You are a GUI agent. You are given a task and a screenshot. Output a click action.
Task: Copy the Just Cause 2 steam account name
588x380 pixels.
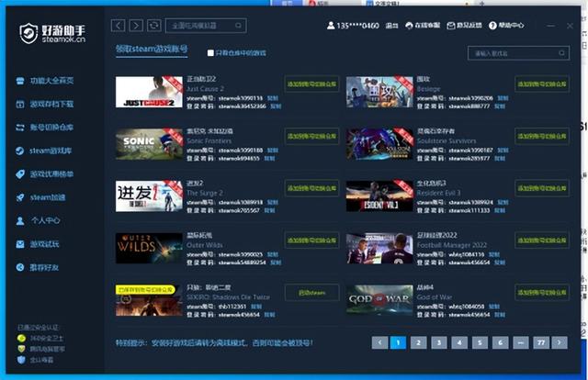pos(273,98)
